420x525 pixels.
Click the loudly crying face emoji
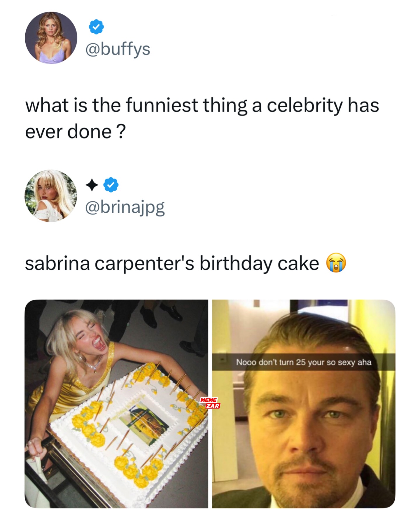pyautogui.click(x=336, y=263)
